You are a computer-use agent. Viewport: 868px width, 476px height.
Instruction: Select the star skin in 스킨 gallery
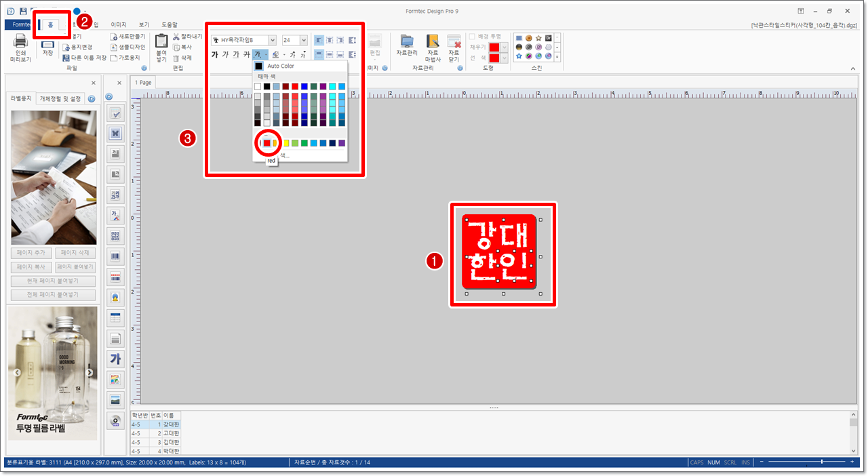pyautogui.click(x=538, y=38)
